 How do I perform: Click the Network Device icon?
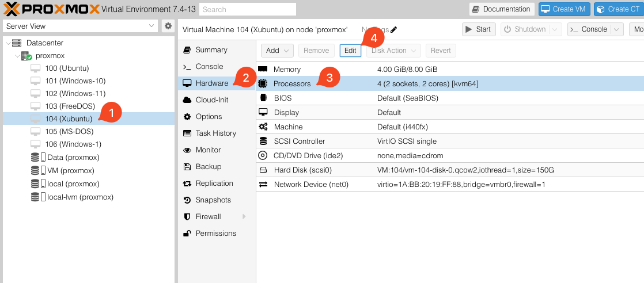(263, 185)
